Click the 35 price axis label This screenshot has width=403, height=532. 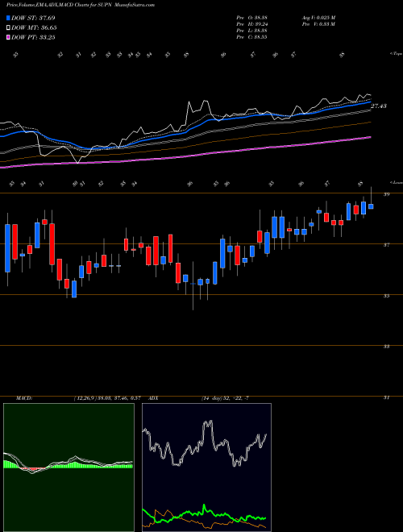coord(386,296)
